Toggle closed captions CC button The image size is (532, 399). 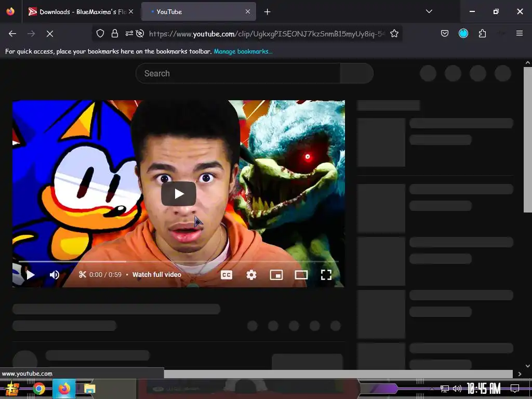(x=227, y=275)
